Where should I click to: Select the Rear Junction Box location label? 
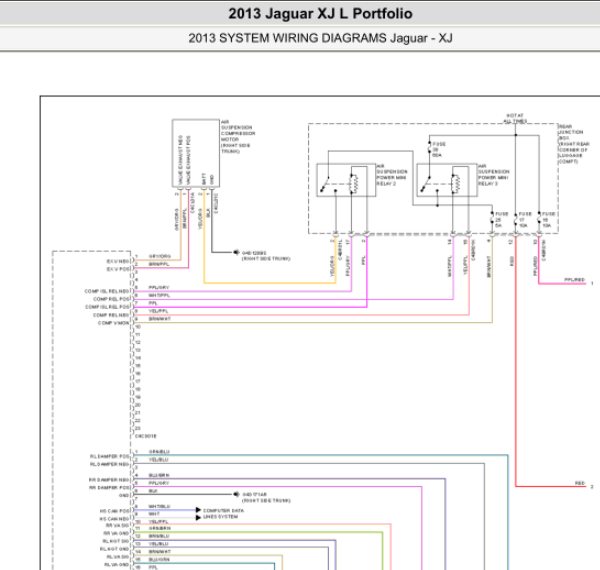pyautogui.click(x=574, y=144)
